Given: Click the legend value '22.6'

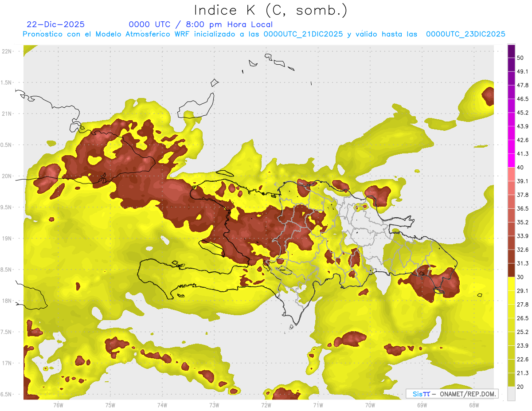Looking at the screenshot, I should [x=523, y=359].
